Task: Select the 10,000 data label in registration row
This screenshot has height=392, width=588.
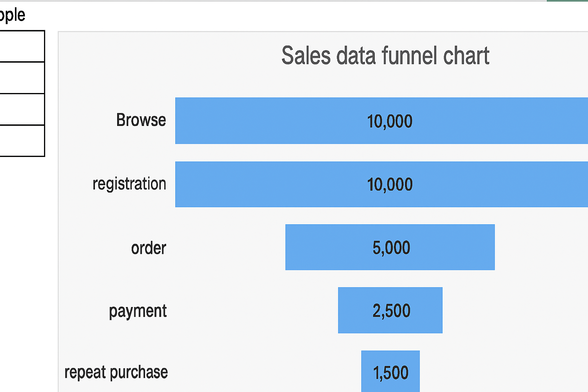Action: point(390,185)
